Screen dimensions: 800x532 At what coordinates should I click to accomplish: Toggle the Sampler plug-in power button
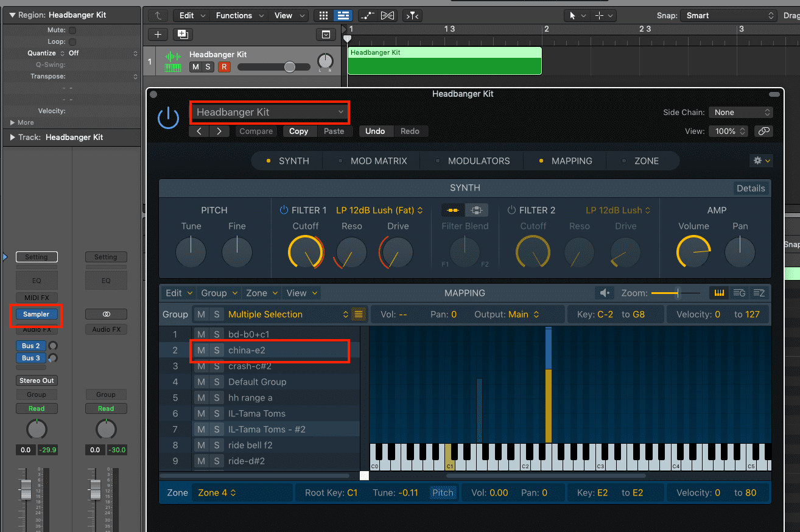168,117
